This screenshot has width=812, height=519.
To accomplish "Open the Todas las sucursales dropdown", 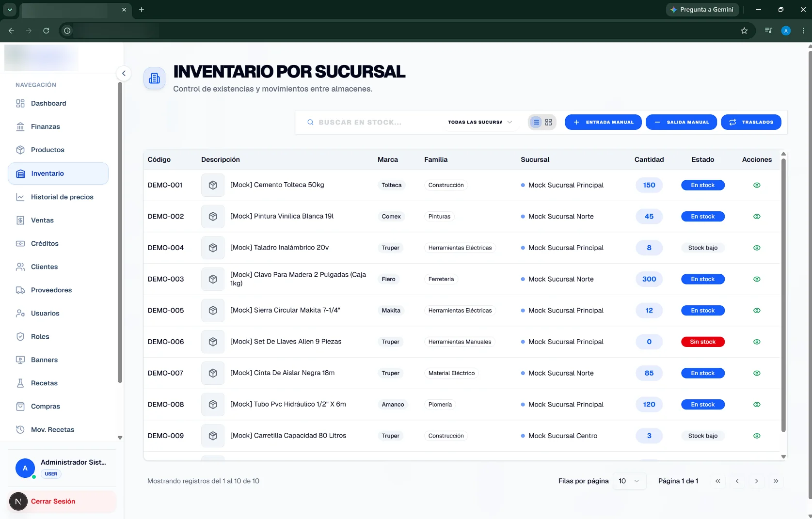I will click(480, 122).
